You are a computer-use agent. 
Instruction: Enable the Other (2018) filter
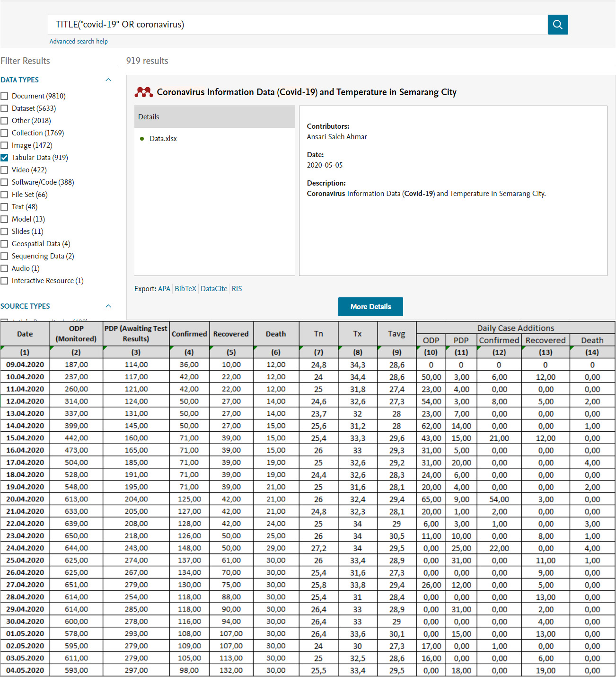pyautogui.click(x=4, y=121)
